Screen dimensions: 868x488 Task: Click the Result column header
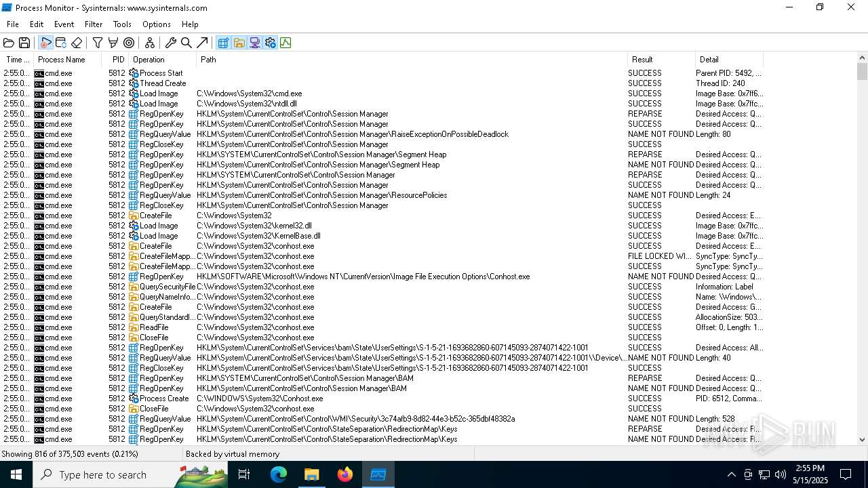point(661,60)
